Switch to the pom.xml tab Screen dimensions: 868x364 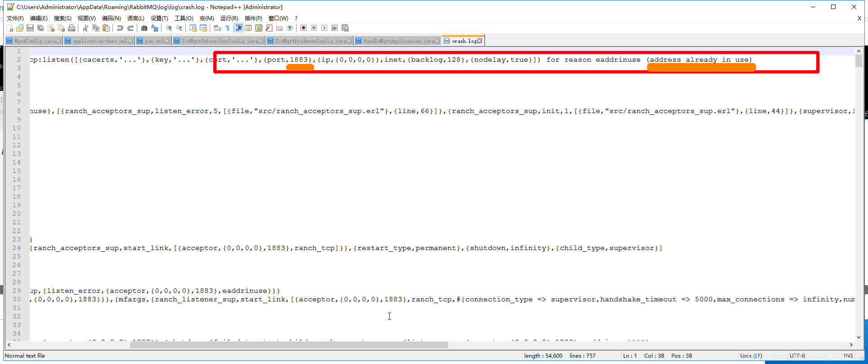coord(153,41)
